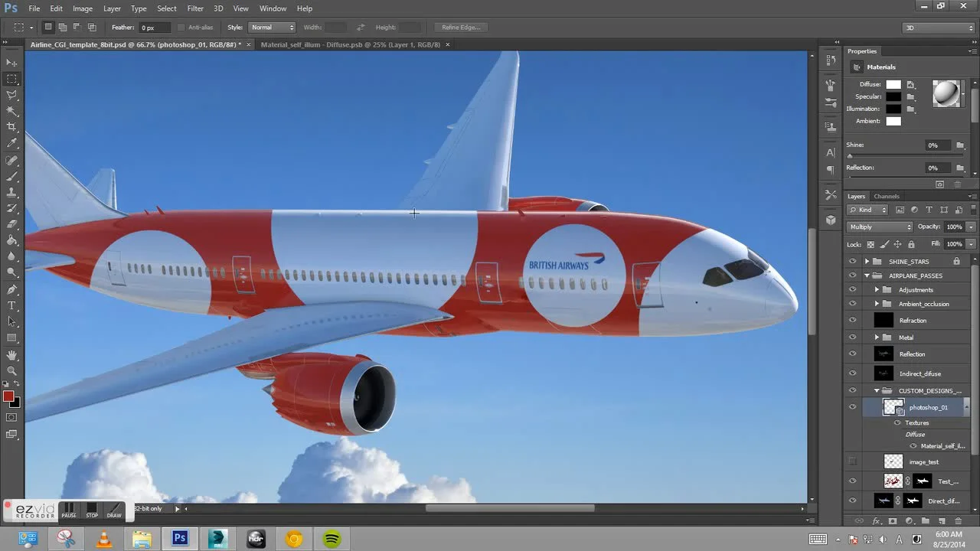Hide the Reflection layer
Screen dimensions: 980x551
[853, 354]
